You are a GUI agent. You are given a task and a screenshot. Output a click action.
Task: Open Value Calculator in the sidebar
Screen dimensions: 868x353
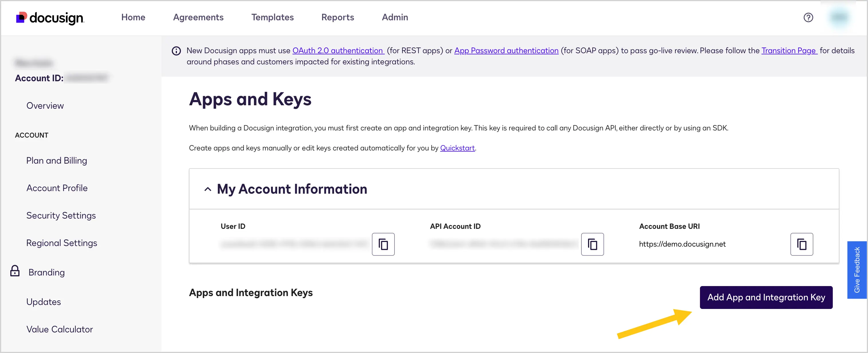60,329
